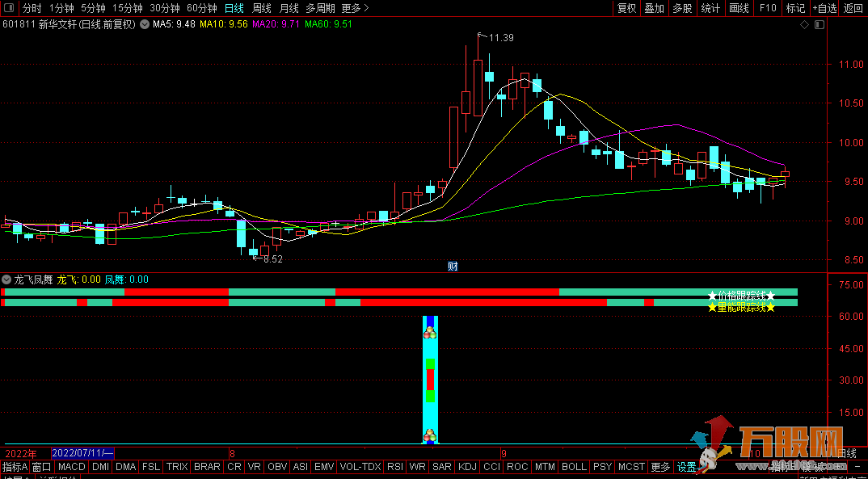Viewport: 868px width, 479px height.
Task: Open the 龙飞凤舞 indicator dropdown arrow
Action: 6,279
